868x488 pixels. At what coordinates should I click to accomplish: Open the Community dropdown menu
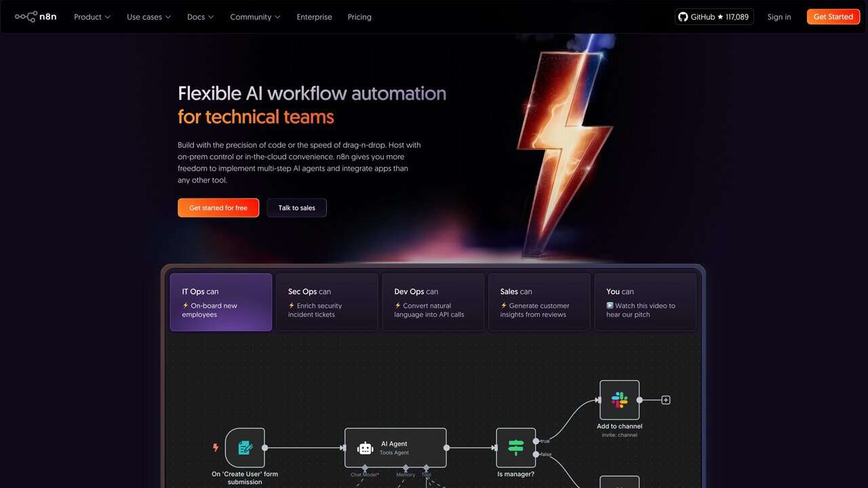[255, 17]
